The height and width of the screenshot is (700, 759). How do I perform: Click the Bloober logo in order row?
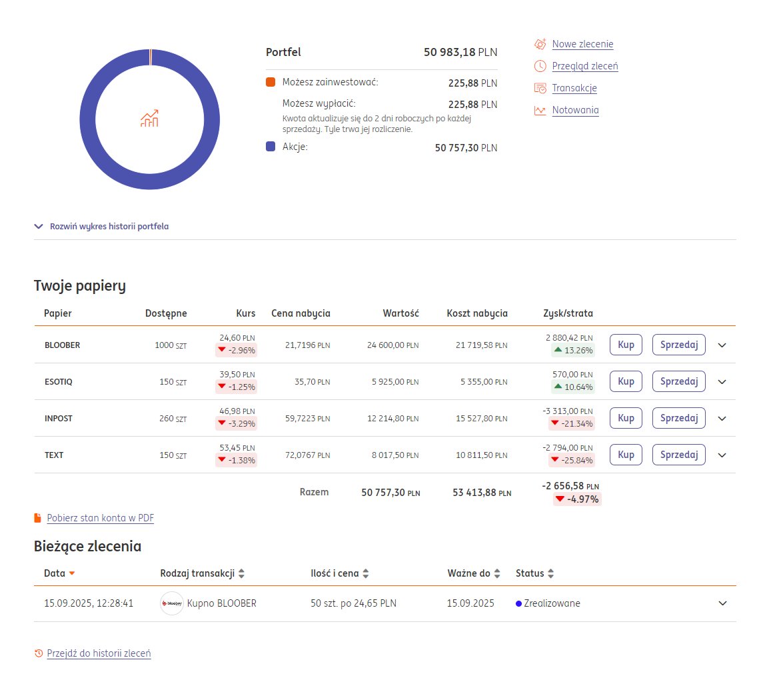click(172, 603)
